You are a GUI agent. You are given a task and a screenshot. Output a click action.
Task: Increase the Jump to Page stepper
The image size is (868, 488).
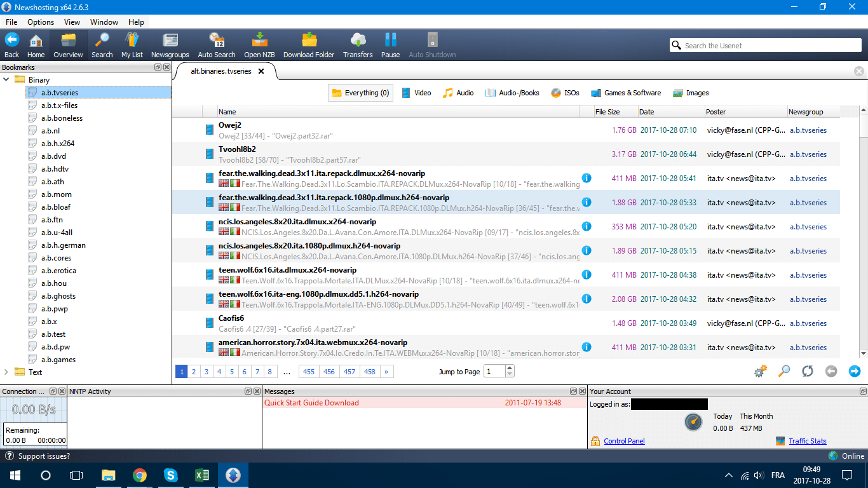510,369
